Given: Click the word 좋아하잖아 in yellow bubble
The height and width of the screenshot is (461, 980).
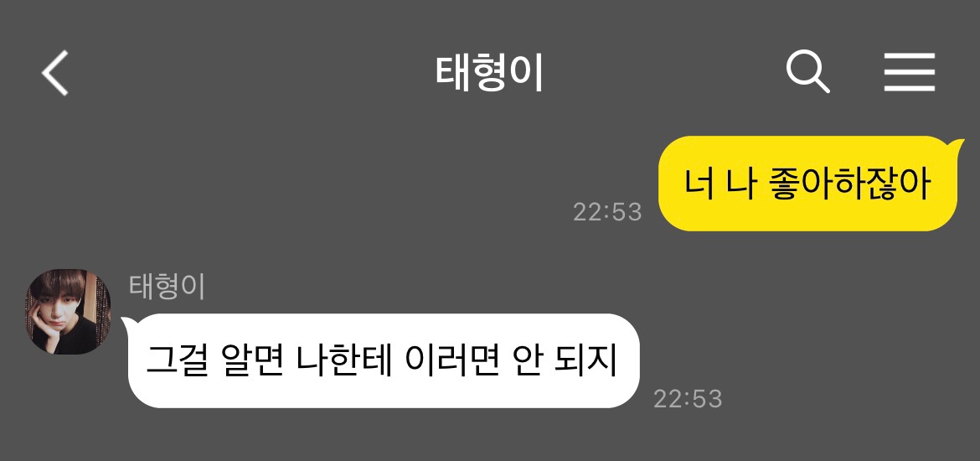Looking at the screenshot, I should (843, 184).
